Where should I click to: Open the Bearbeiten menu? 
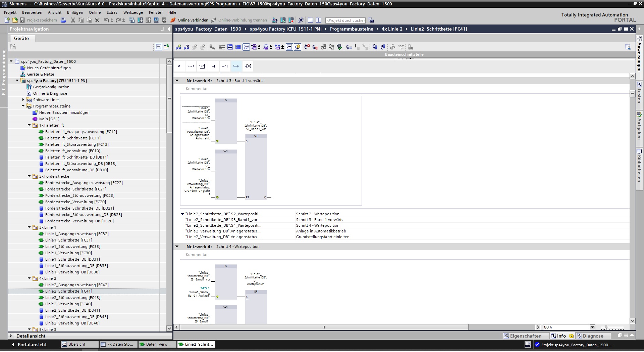[32, 12]
